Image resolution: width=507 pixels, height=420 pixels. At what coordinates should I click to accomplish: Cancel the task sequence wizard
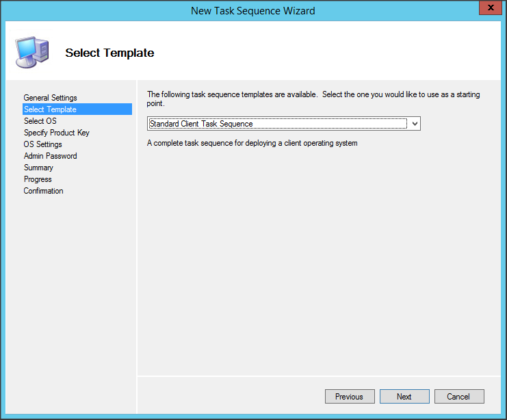[458, 397]
